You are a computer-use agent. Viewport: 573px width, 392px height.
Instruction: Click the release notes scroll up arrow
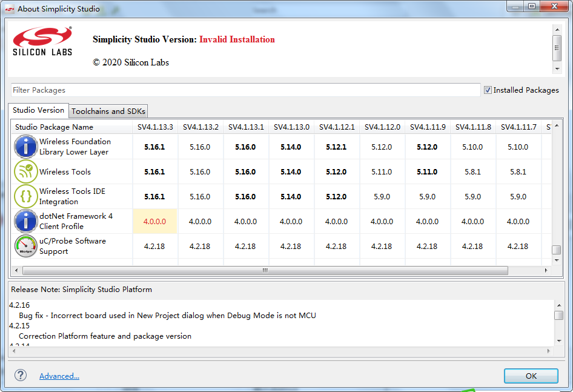pyautogui.click(x=559, y=305)
